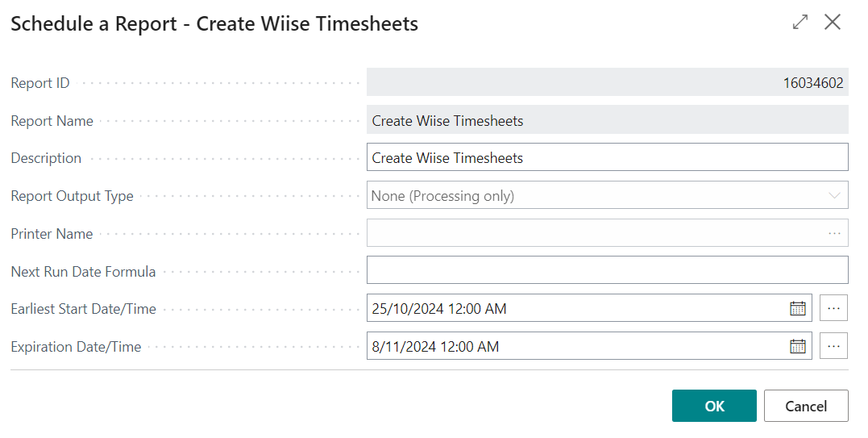Click ellipsis button beside Earliest Start Date/Time
This screenshot has width=868, height=438.
tap(833, 308)
